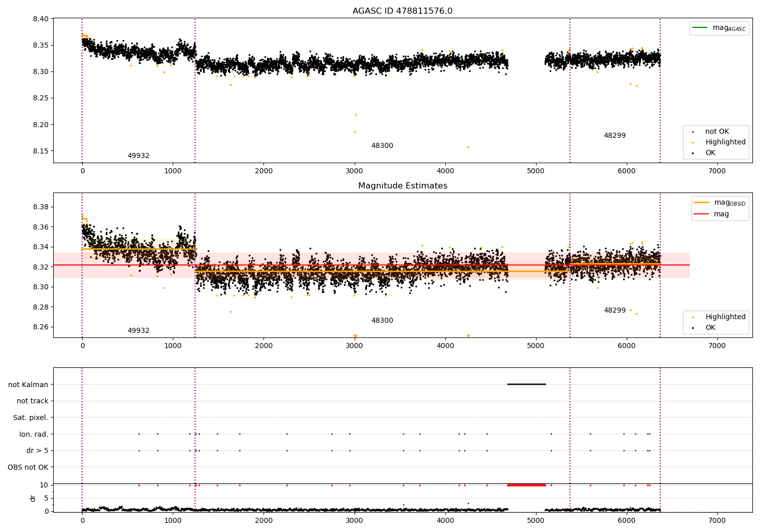Click the 8.38 tick on Magnitude Estimates plot
Viewport: 760px width, 532px height.
click(x=41, y=207)
